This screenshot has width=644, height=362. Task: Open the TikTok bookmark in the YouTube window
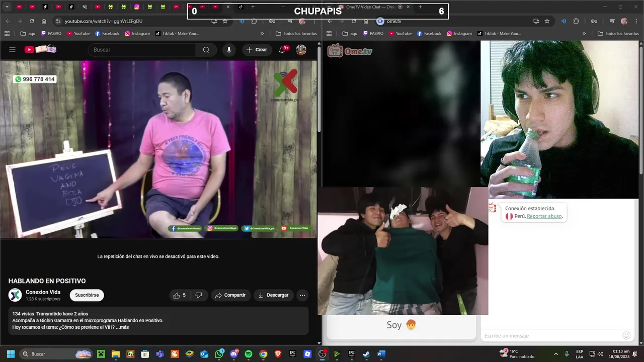[x=177, y=34]
